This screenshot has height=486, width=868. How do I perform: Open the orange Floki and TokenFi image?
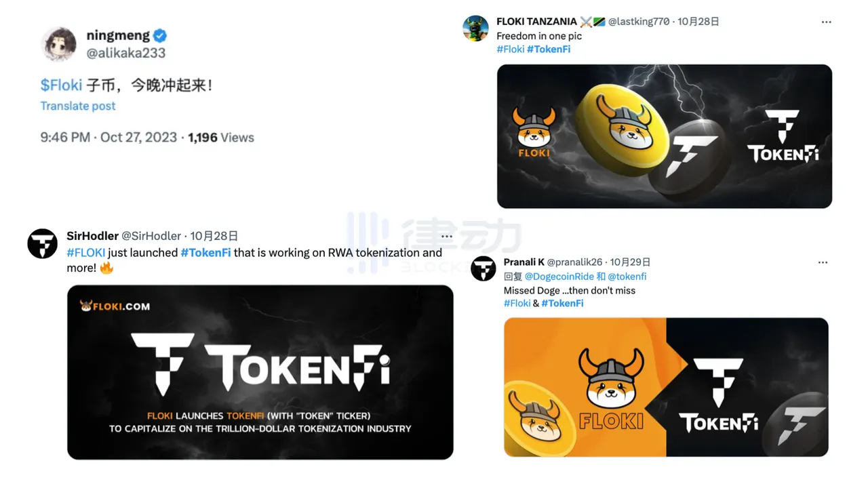click(x=666, y=387)
